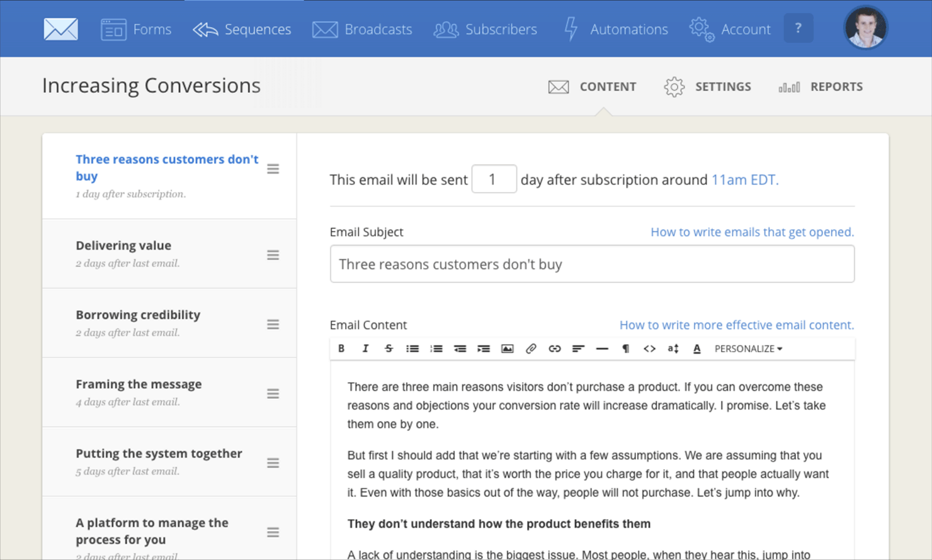Apply strikethrough formatting
The image size is (932, 560).
tap(389, 349)
